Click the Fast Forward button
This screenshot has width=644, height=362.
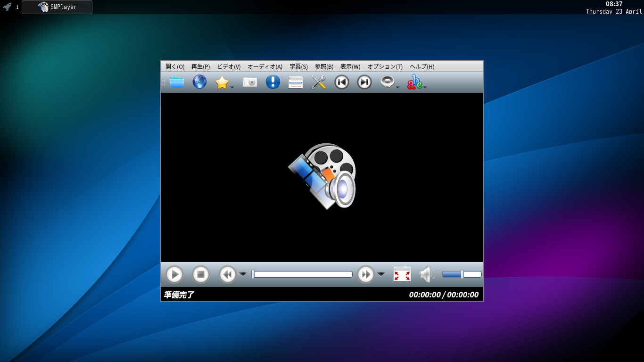pyautogui.click(x=366, y=274)
